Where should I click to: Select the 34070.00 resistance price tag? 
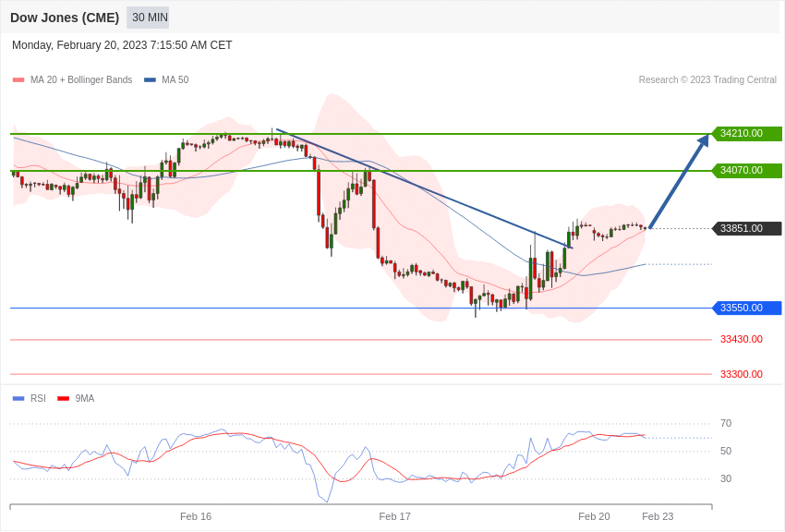pyautogui.click(x=747, y=171)
